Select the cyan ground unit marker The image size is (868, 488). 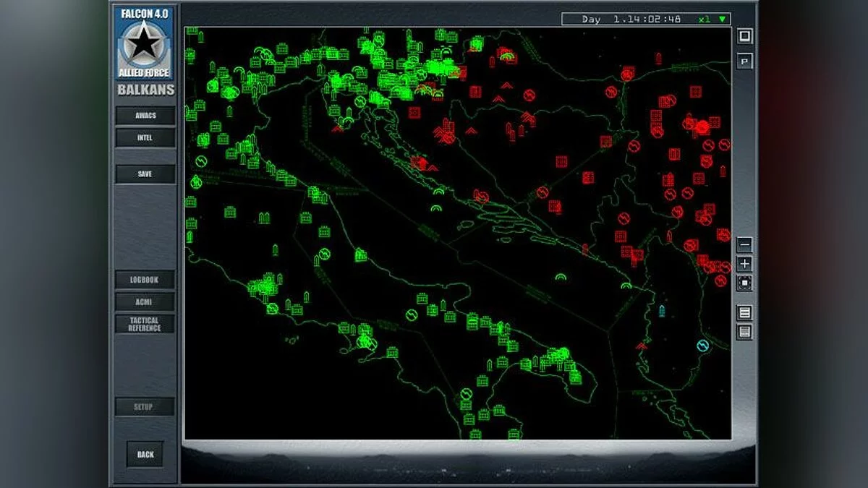pyautogui.click(x=661, y=312)
